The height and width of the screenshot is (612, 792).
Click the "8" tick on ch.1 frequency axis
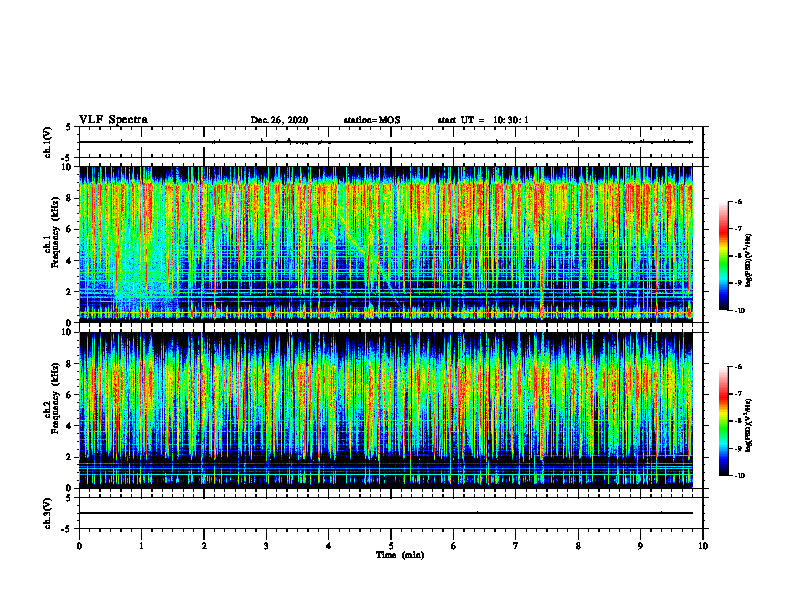point(70,198)
